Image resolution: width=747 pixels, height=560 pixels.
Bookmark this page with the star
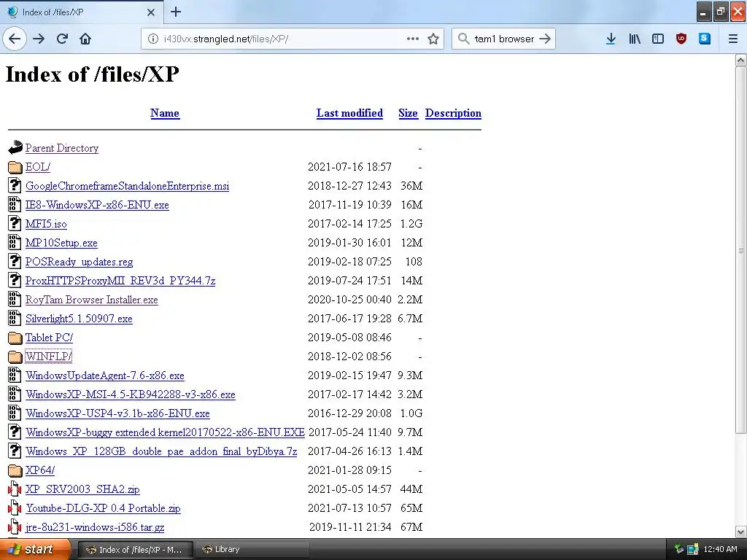coord(433,39)
